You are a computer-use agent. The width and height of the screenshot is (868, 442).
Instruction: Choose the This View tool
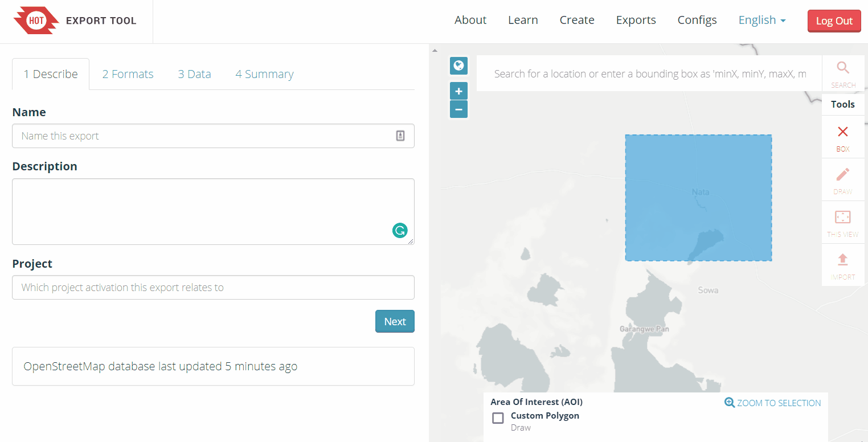tap(843, 222)
